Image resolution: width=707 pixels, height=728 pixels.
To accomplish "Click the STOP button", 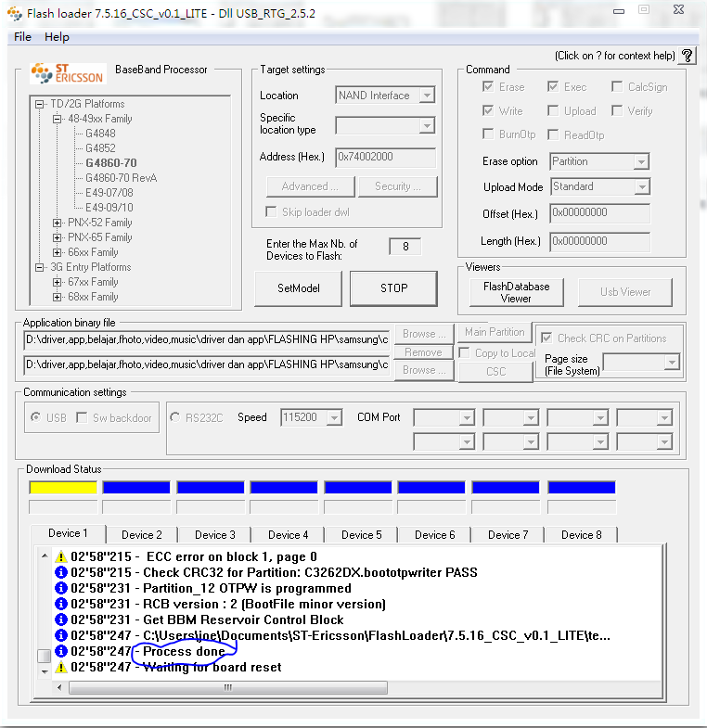I will (x=394, y=288).
